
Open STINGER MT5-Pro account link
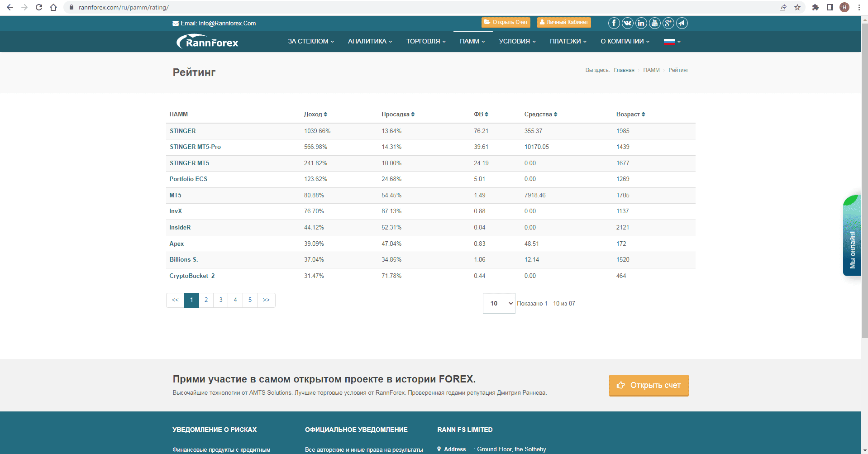coord(195,147)
